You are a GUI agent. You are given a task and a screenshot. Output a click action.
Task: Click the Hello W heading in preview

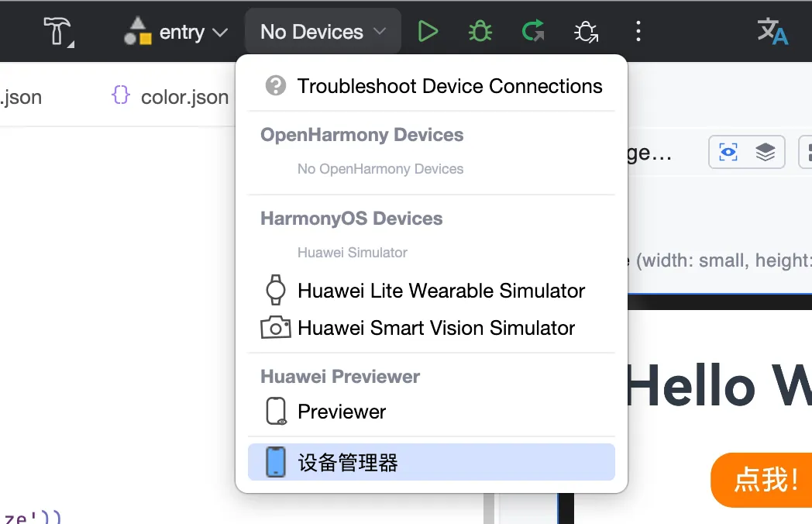(x=719, y=385)
